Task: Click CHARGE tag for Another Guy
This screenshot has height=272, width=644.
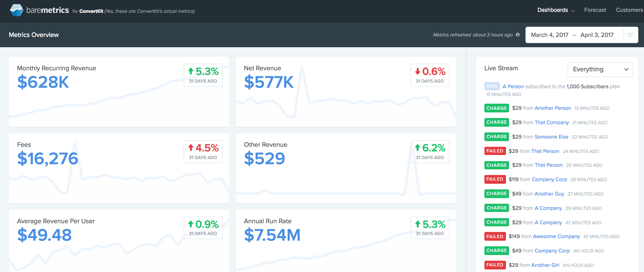Action: tap(496, 193)
